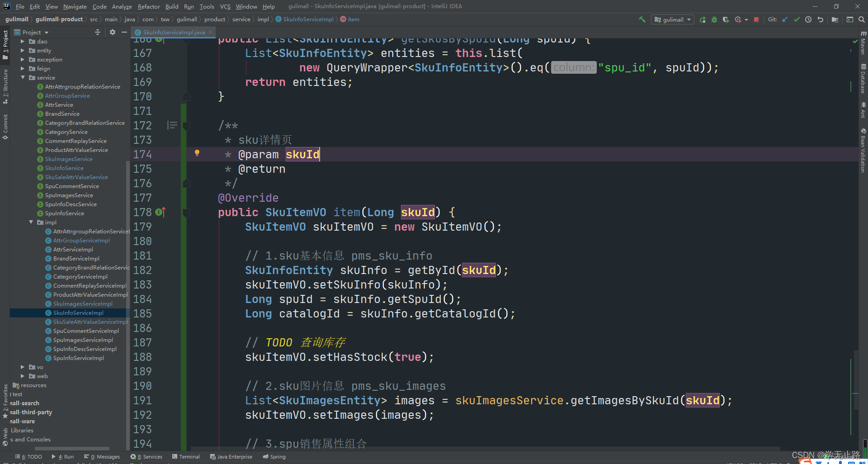Click the intention light bulb on line 174

pos(197,153)
